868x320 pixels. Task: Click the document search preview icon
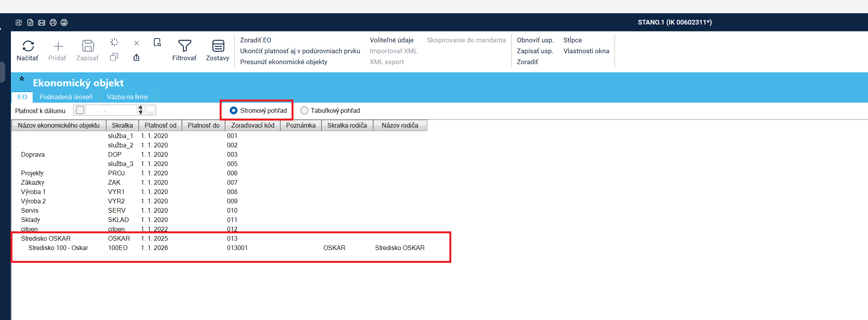click(x=157, y=42)
